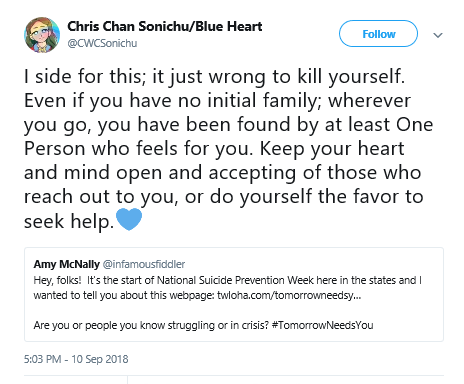Viewport: 464px width, 384px height.
Task: Follow the @CWCSonichu account
Action: [378, 34]
